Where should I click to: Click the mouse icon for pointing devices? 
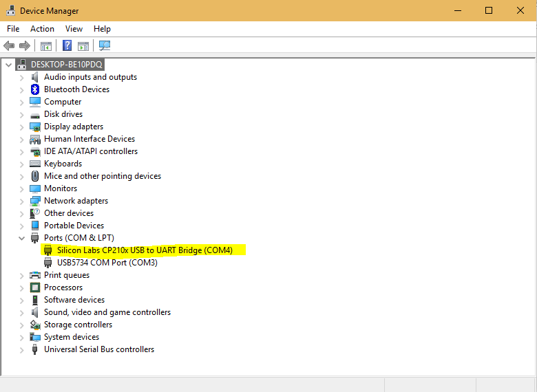click(35, 176)
